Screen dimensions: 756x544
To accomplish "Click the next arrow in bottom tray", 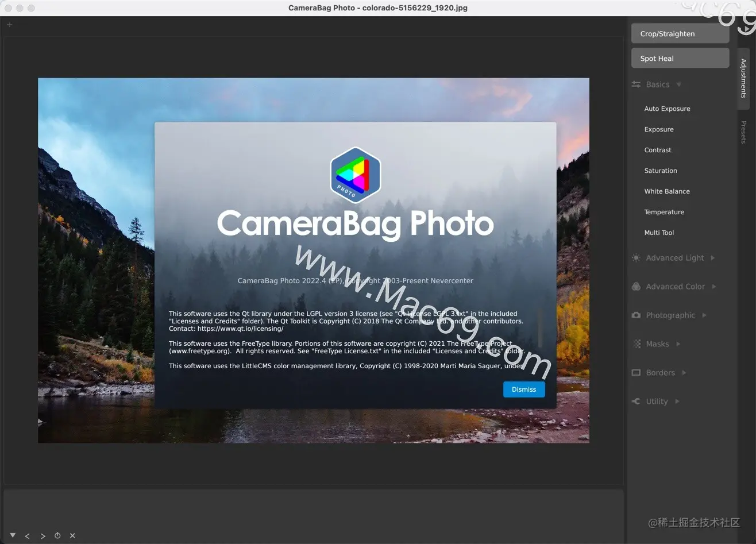I will click(x=43, y=536).
